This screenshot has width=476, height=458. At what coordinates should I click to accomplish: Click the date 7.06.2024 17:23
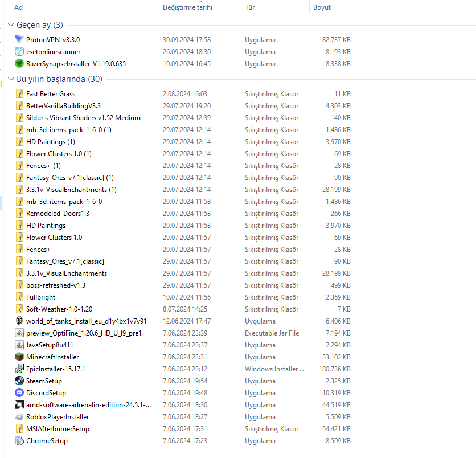(x=185, y=441)
